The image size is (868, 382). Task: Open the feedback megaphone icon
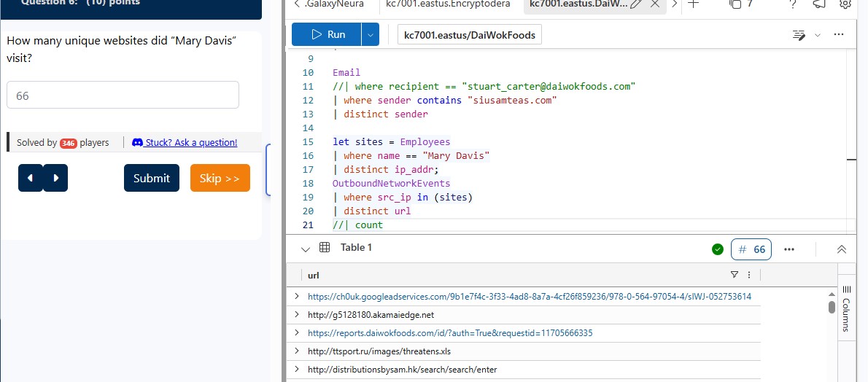820,4
